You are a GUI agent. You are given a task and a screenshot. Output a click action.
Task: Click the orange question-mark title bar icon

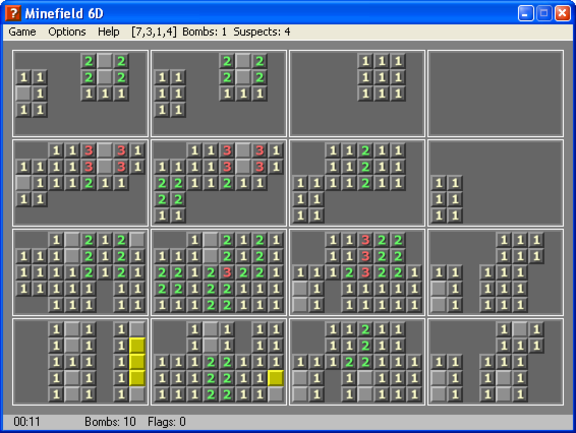tap(13, 13)
